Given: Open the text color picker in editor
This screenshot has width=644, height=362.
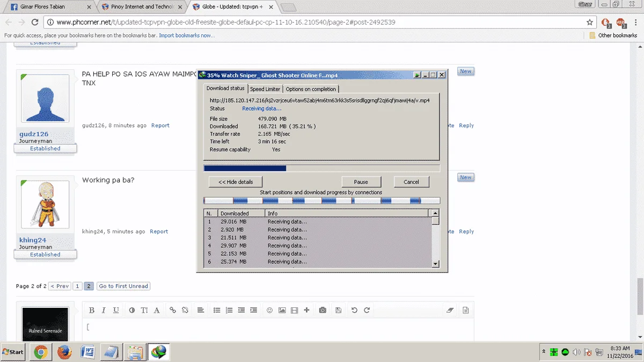Looking at the screenshot, I should click(x=132, y=310).
